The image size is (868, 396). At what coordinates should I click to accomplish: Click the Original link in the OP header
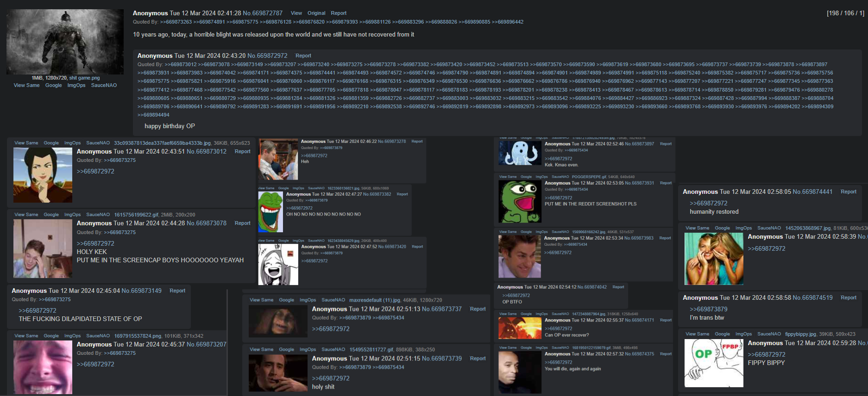point(316,13)
